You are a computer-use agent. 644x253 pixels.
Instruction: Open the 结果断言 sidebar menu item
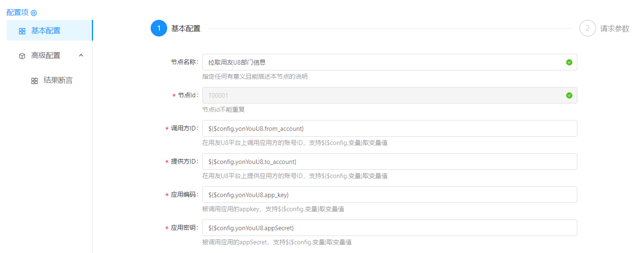(58, 80)
